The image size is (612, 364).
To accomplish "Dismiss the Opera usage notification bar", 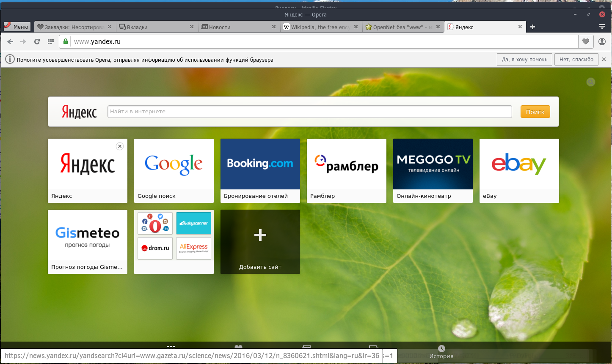I will pos(604,60).
